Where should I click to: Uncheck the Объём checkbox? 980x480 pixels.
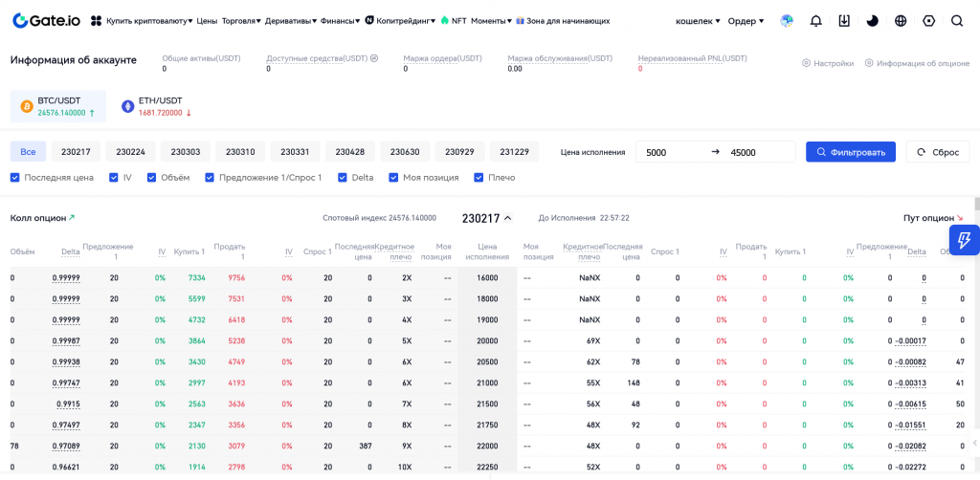[152, 177]
